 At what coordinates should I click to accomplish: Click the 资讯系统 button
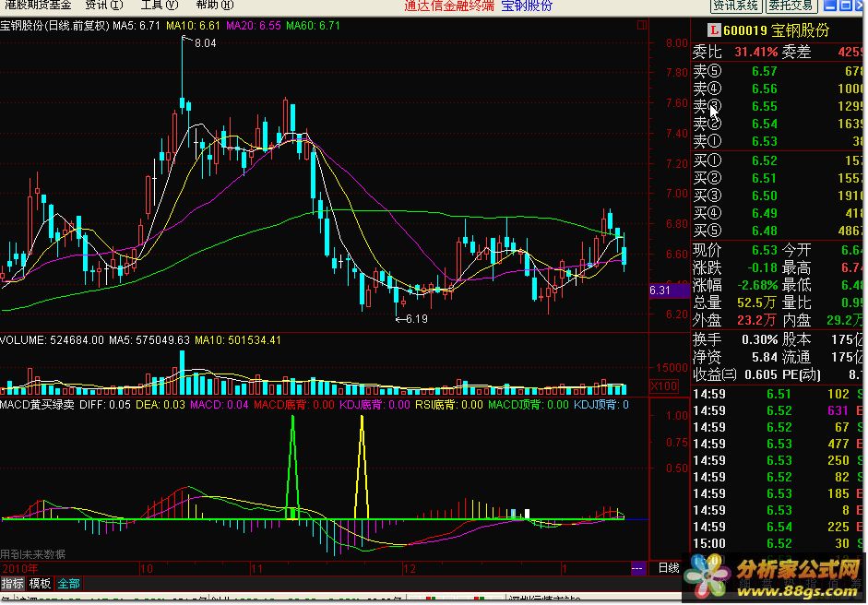click(736, 6)
